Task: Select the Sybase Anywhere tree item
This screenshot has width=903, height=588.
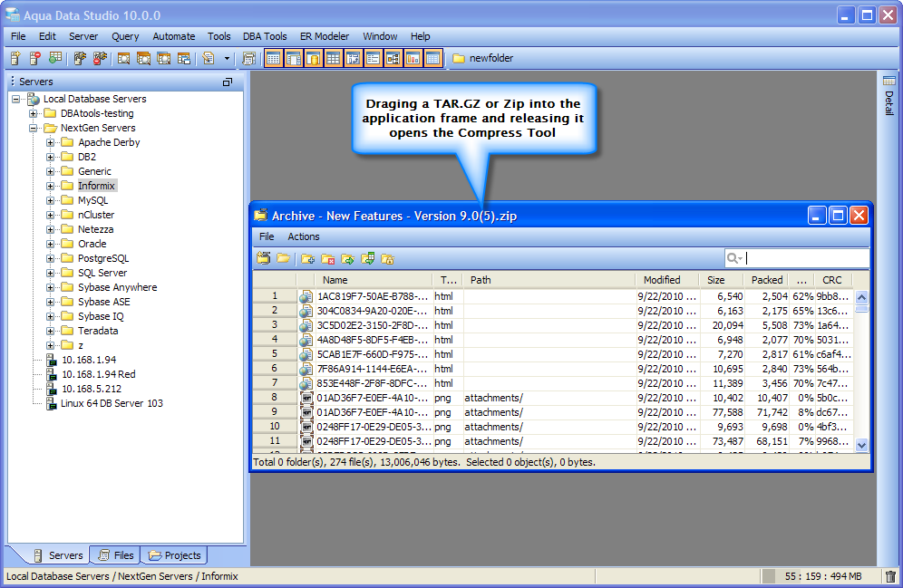Action: tap(118, 287)
